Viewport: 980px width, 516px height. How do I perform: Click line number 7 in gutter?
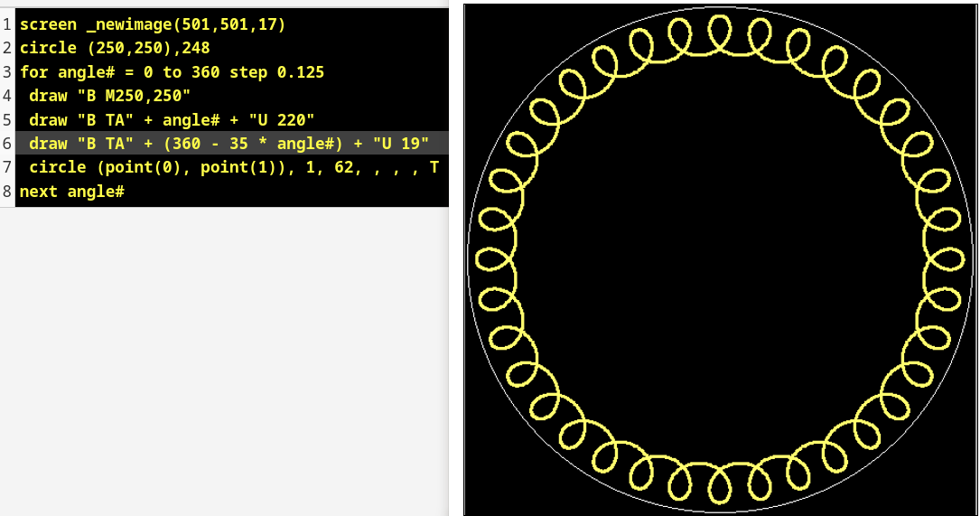7,167
